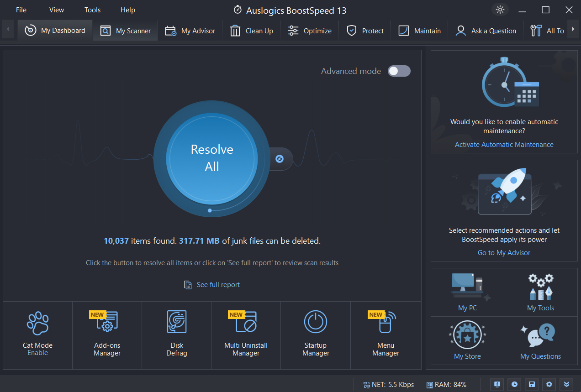Open the Tools menu

(x=92, y=10)
